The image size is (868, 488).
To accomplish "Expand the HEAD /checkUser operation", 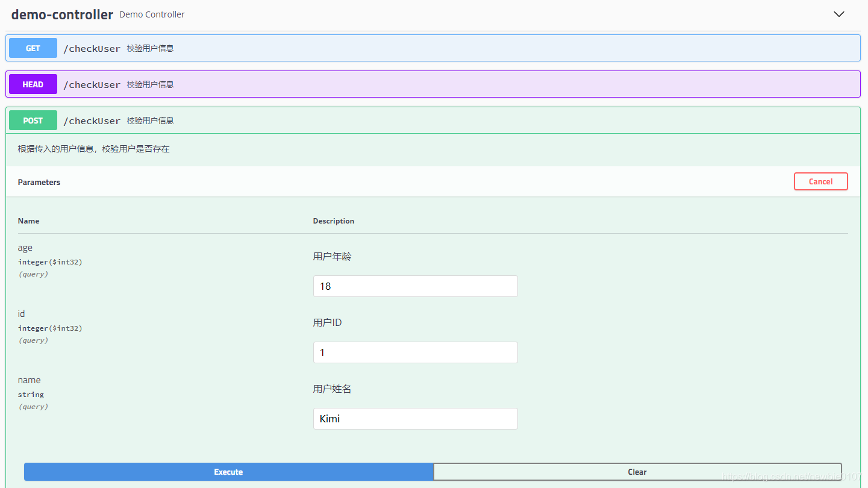I will tap(432, 84).
